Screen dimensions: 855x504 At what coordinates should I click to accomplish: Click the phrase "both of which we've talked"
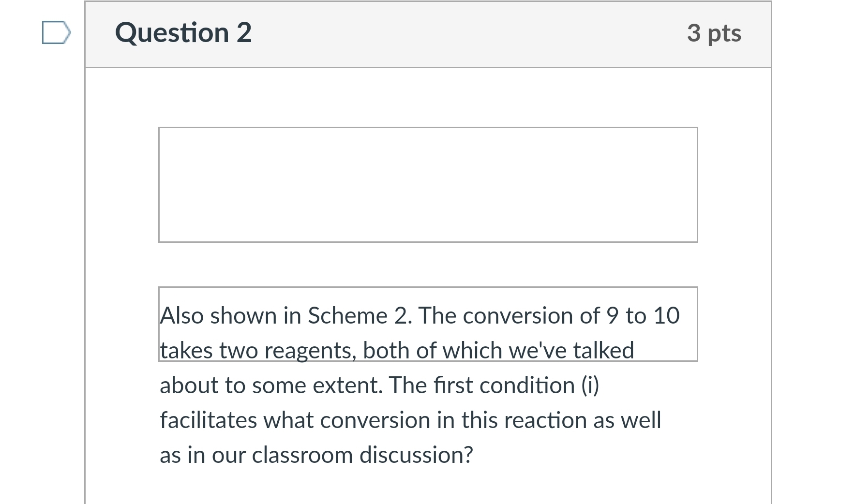498,351
